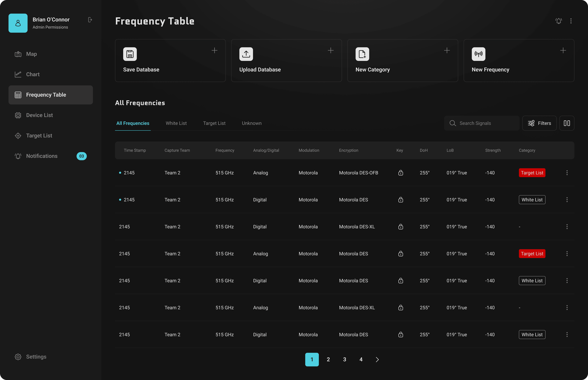
Task: Click the New Category file icon
Action: pyautogui.click(x=362, y=54)
